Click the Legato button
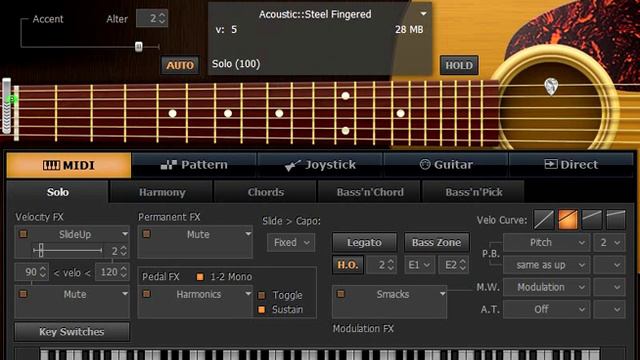 point(364,242)
